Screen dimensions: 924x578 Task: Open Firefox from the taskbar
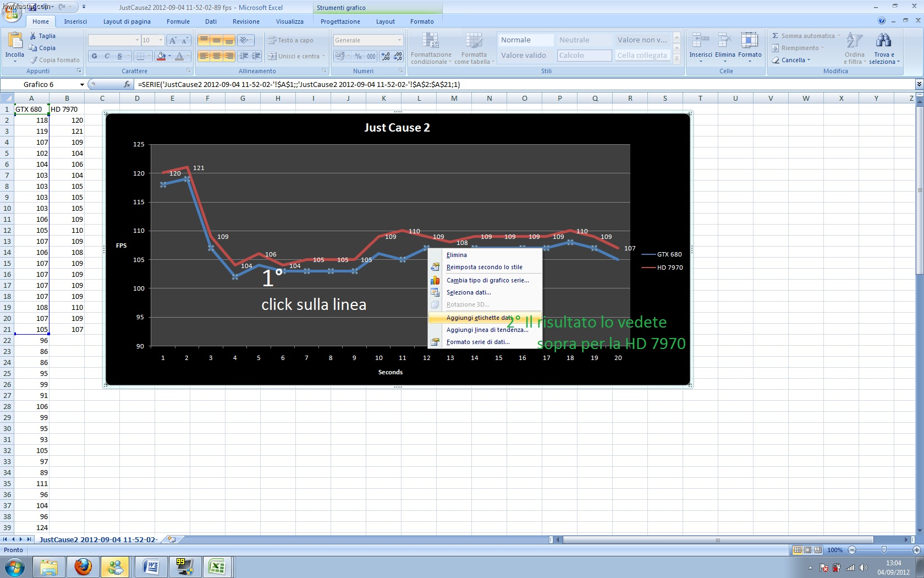click(x=83, y=566)
